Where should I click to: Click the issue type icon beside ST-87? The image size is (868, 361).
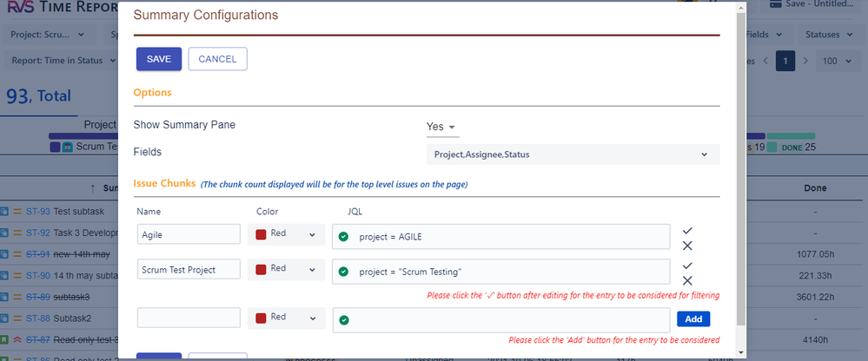click(x=3, y=339)
